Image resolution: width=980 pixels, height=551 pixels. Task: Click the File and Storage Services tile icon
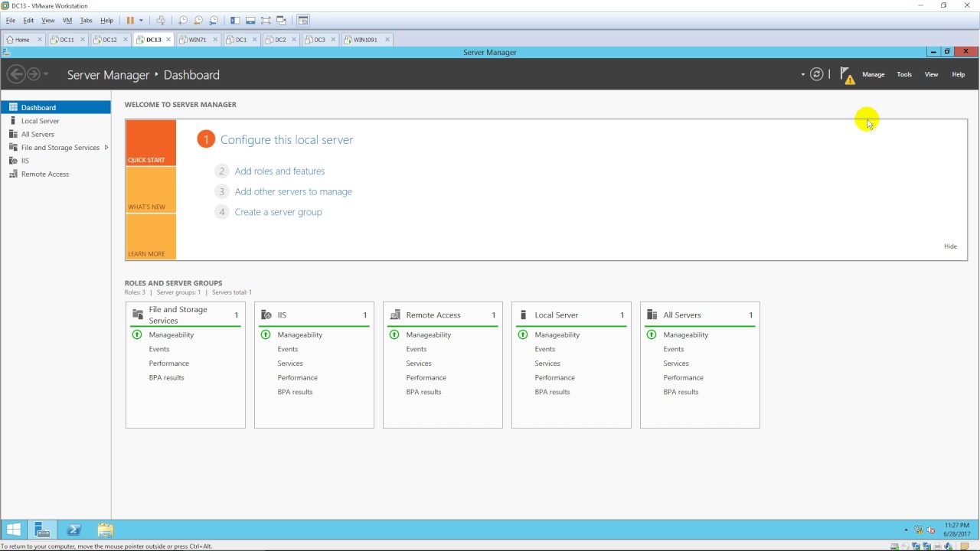[x=138, y=315]
